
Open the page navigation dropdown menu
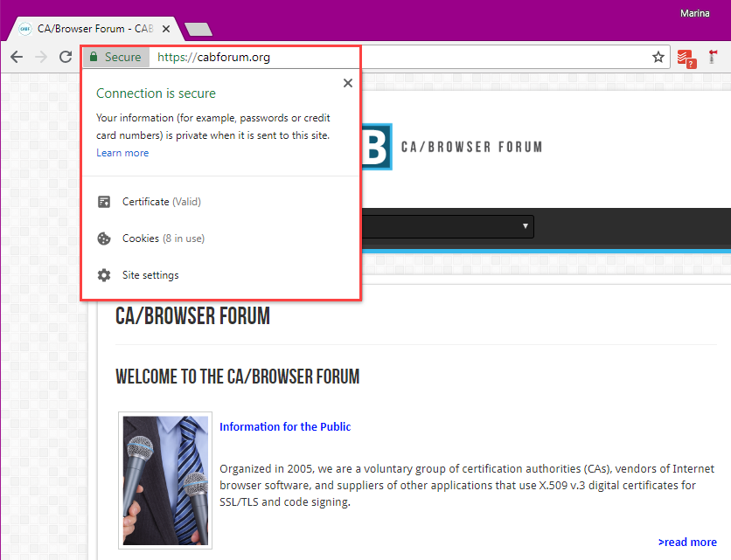[448, 226]
